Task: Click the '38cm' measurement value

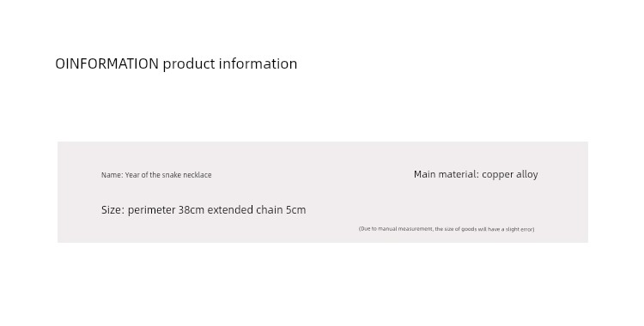Action: pos(191,210)
